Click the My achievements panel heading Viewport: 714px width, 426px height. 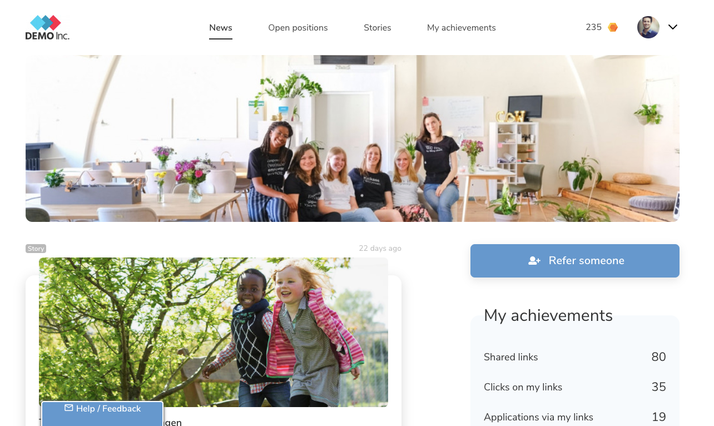(x=548, y=315)
